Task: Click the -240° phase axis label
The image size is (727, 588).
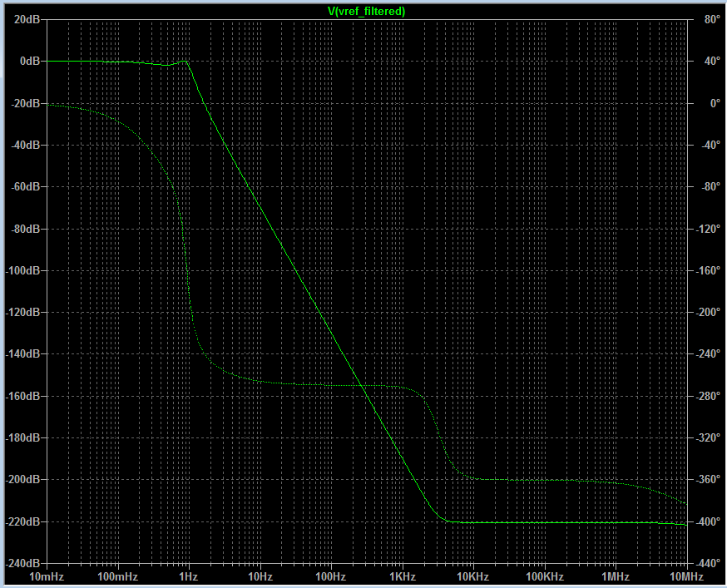Action: [x=708, y=354]
